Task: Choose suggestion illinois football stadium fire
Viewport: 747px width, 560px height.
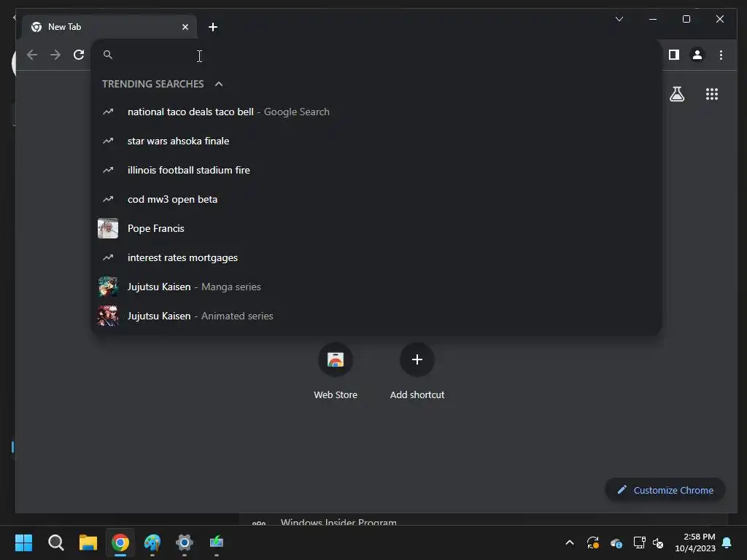Action: click(x=376, y=170)
